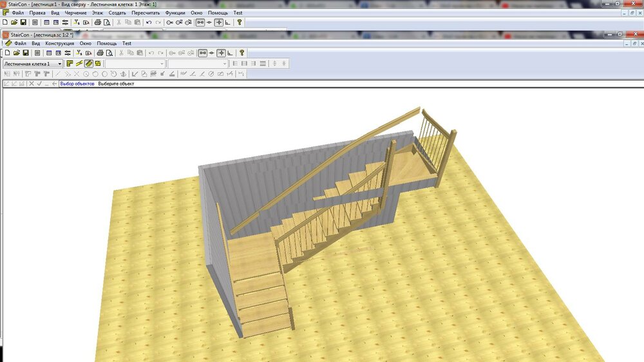
Task: Click the yellow help key icon in the лестница.sc toolbar
Action: [x=242, y=53]
